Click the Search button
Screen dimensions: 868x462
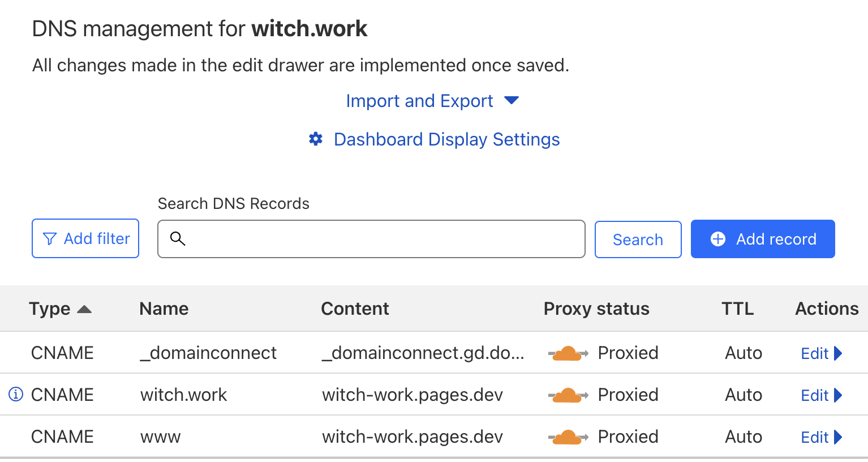point(638,239)
